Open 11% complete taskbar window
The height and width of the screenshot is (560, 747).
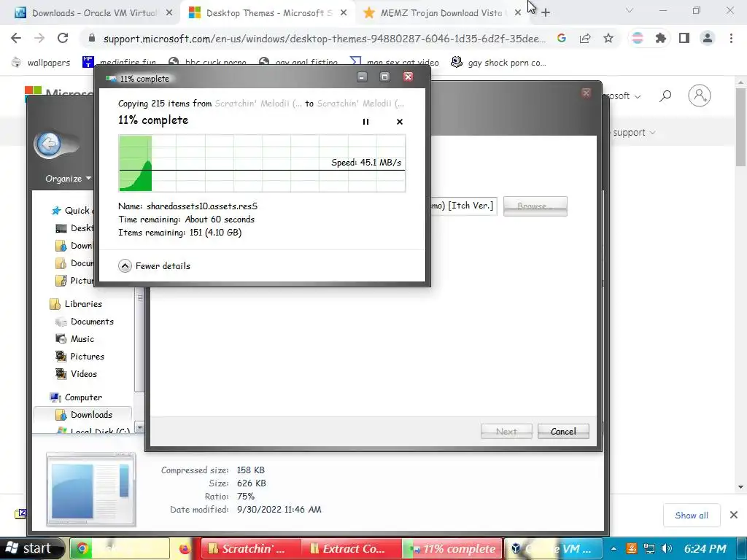(x=452, y=548)
